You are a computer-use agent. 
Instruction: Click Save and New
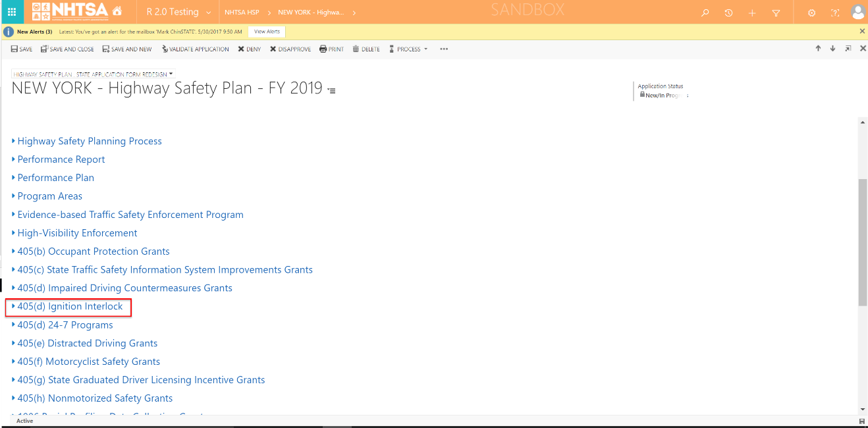pyautogui.click(x=126, y=49)
